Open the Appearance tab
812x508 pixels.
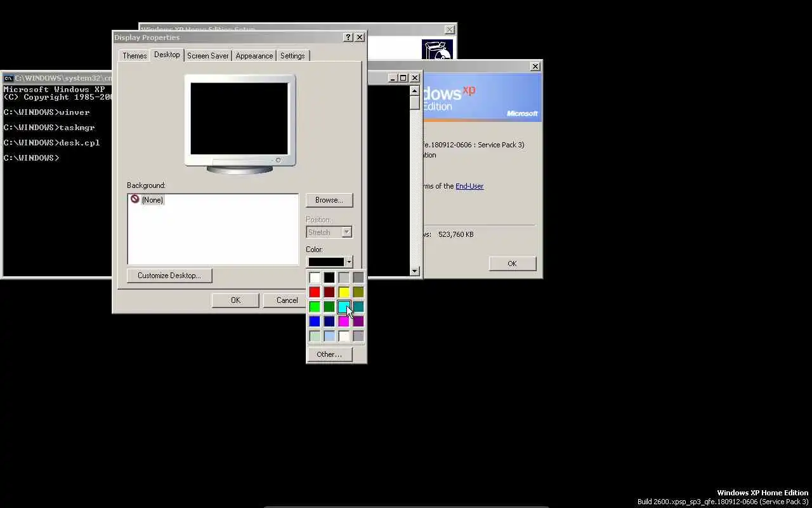click(x=254, y=56)
